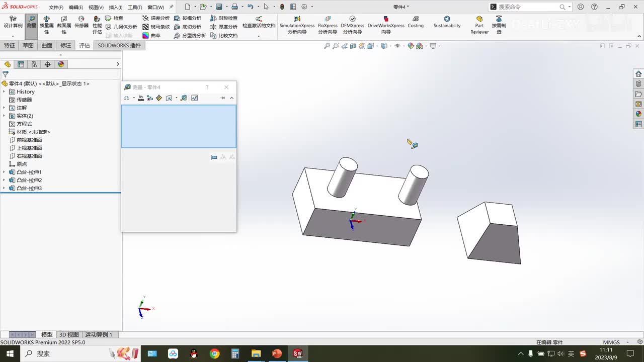Viewport: 644px width, 362px height.
Task: Open the 搜索命令 search dropdown arrow
Action: point(569,7)
